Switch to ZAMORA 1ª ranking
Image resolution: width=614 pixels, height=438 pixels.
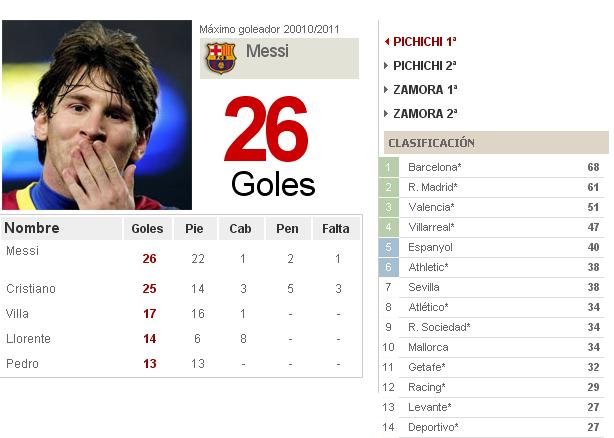coord(425,90)
